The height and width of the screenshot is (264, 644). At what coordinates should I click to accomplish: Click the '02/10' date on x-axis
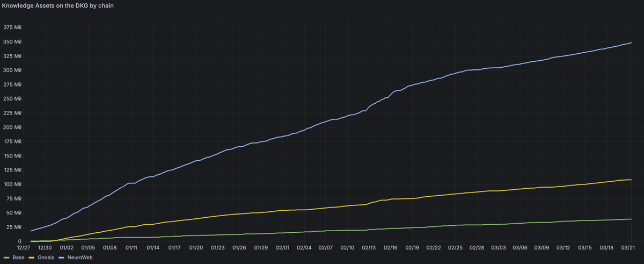tap(348, 248)
